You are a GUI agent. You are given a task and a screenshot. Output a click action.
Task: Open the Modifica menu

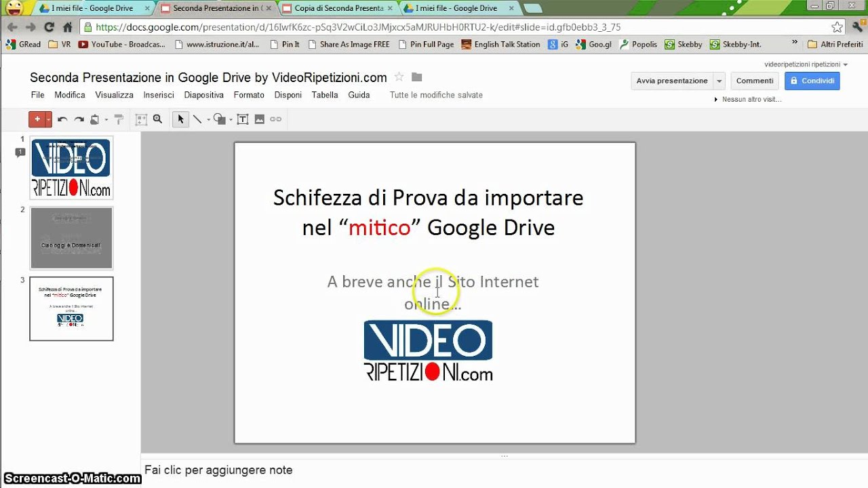(x=70, y=95)
